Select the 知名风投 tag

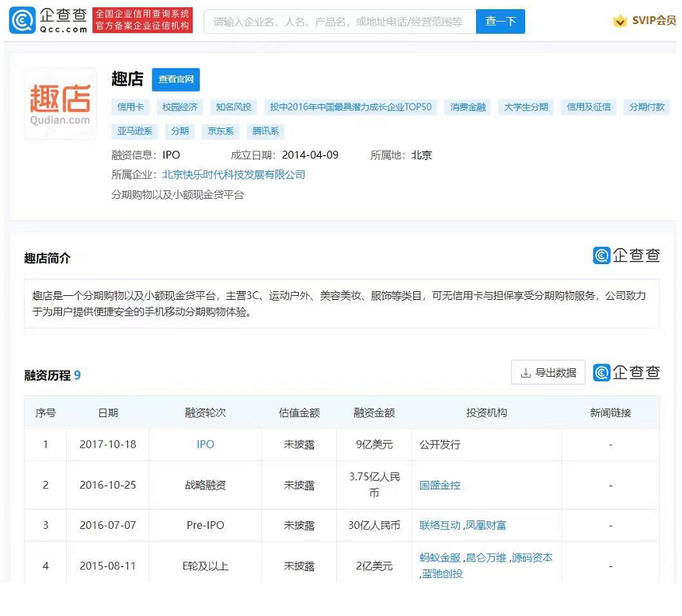pyautogui.click(x=234, y=107)
